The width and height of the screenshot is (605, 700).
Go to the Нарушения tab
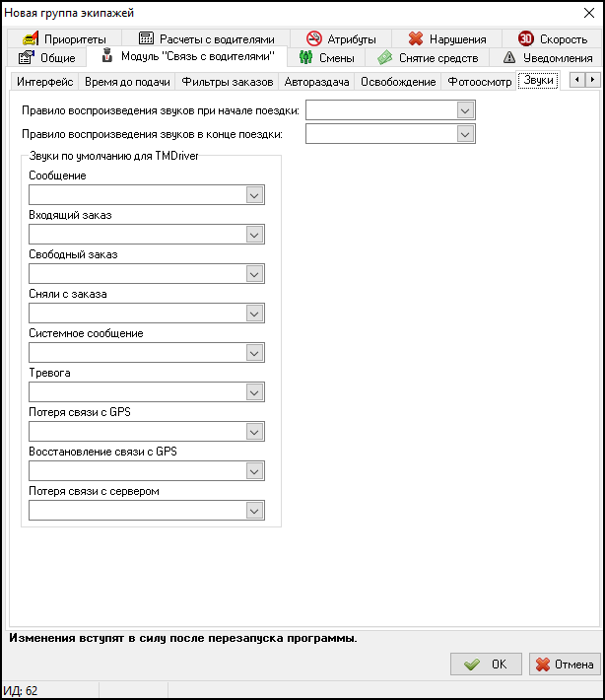click(446, 38)
